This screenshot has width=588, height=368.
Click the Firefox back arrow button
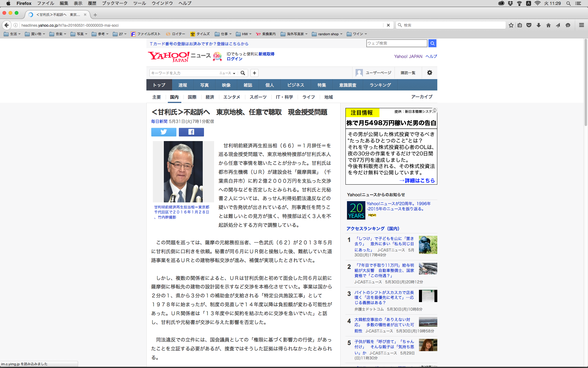(x=6, y=25)
